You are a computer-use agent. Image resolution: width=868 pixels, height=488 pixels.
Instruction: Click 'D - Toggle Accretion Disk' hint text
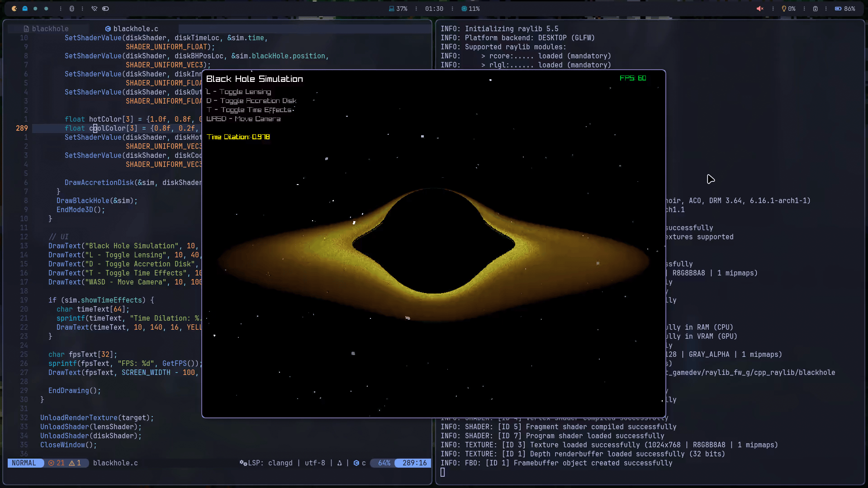(x=251, y=101)
